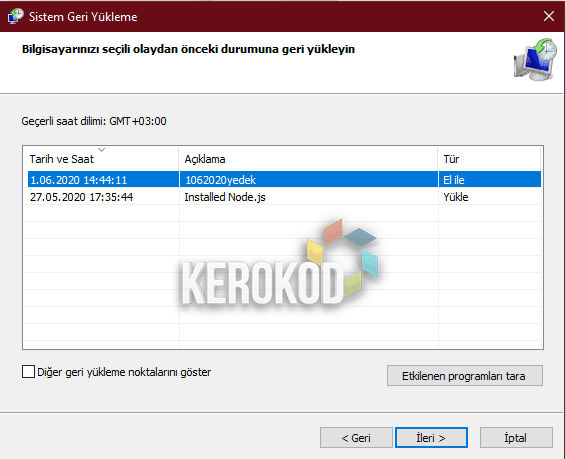Sort list by Tür column header
566x459 pixels.
tap(489, 159)
